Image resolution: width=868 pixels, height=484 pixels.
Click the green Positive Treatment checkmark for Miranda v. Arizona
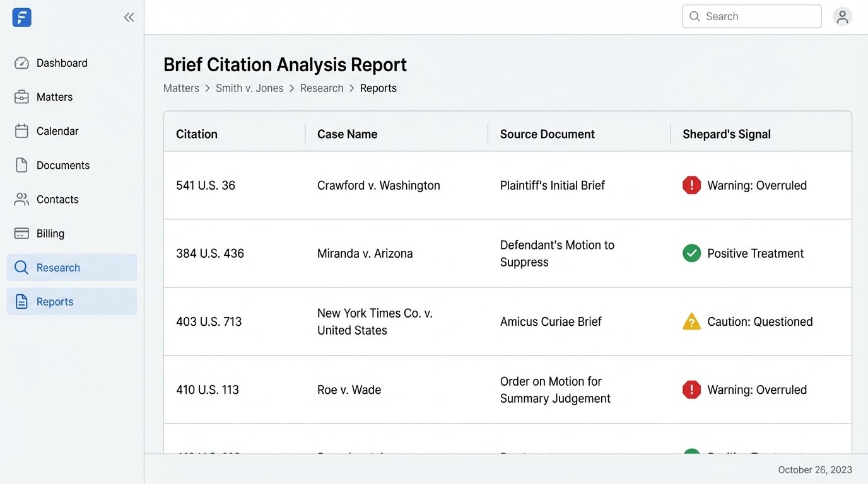coord(691,253)
